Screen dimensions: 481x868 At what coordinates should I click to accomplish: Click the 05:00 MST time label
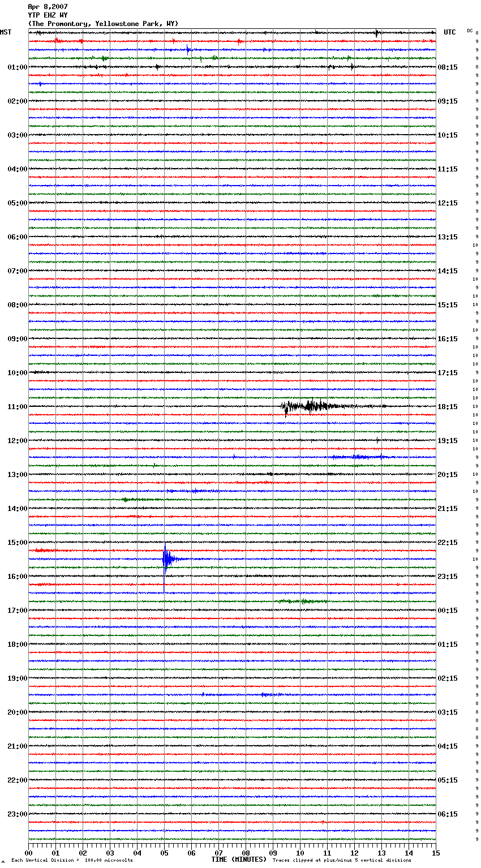17,203
